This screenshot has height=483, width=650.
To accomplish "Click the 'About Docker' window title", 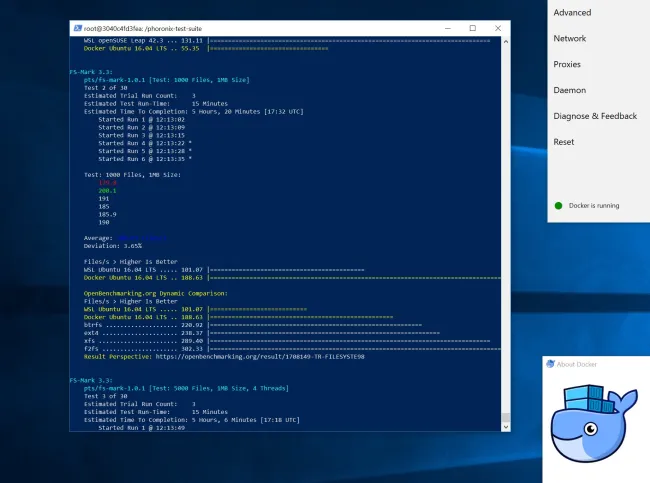I will pos(577,364).
